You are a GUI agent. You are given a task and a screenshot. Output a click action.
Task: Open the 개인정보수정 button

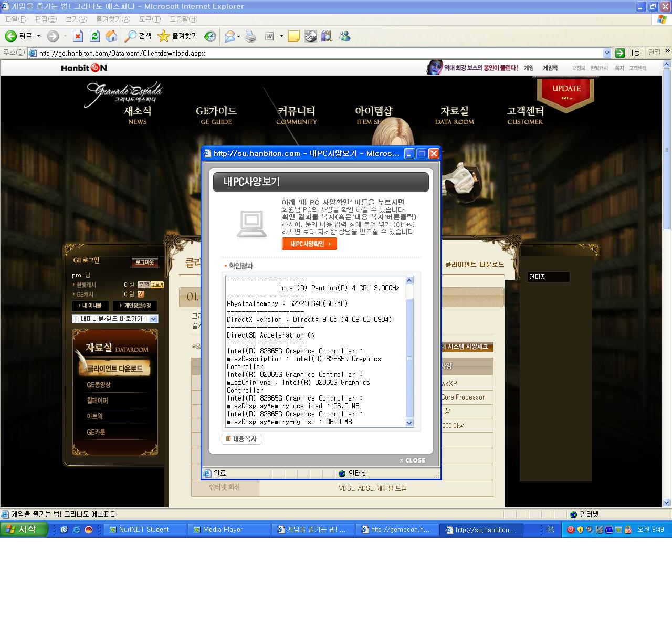pos(135,306)
